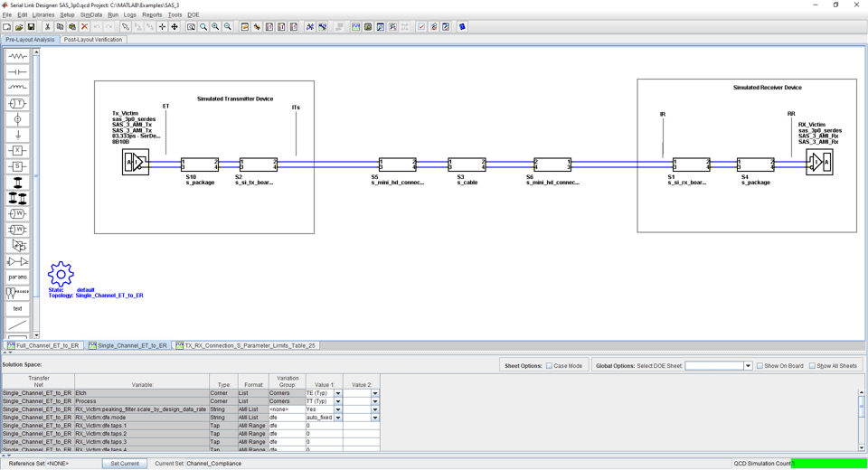The width and height of the screenshot is (868, 470).
Task: Click the Save toolbar icon
Action: [31, 26]
